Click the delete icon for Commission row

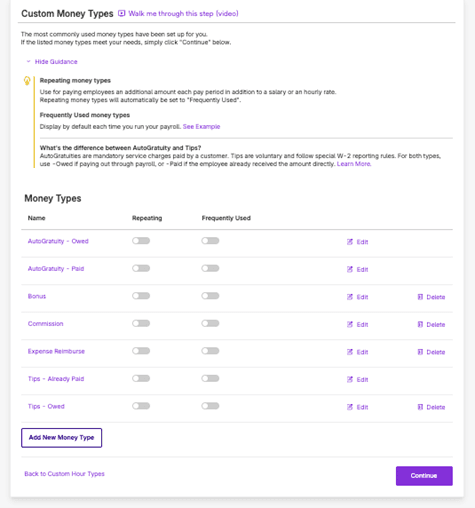(420, 324)
